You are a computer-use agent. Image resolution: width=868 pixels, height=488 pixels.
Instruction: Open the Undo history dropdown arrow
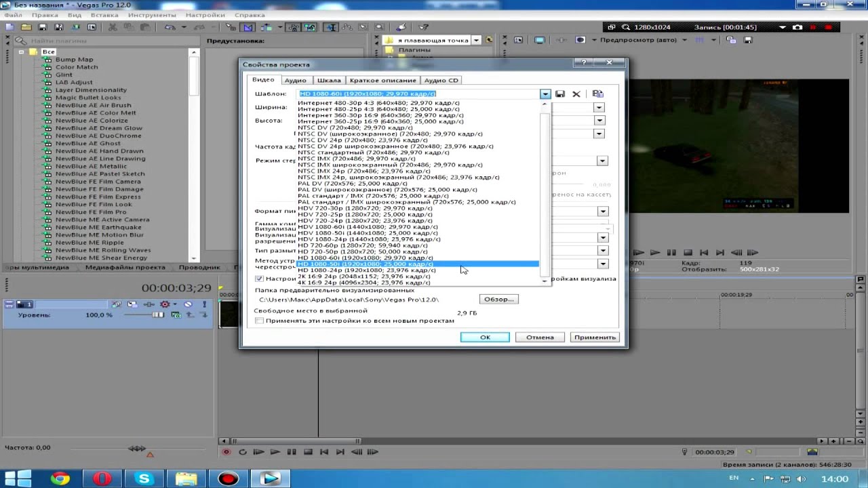pos(182,27)
